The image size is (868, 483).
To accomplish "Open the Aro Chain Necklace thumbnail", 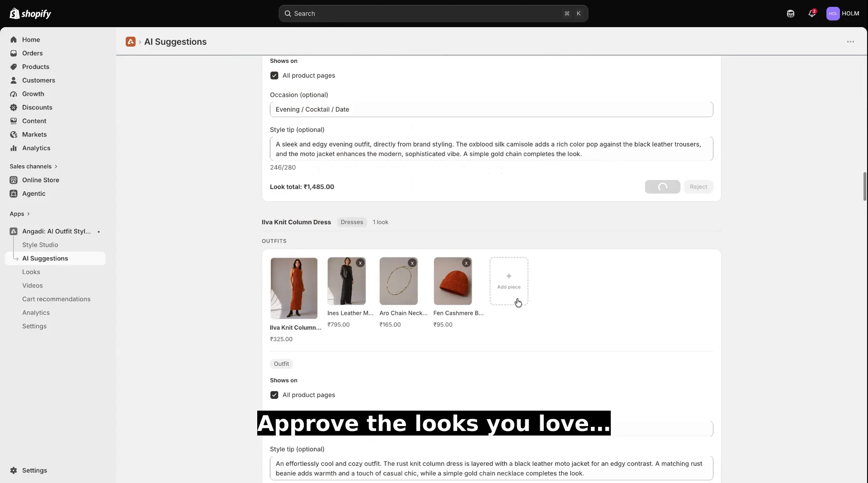I will coord(399,281).
